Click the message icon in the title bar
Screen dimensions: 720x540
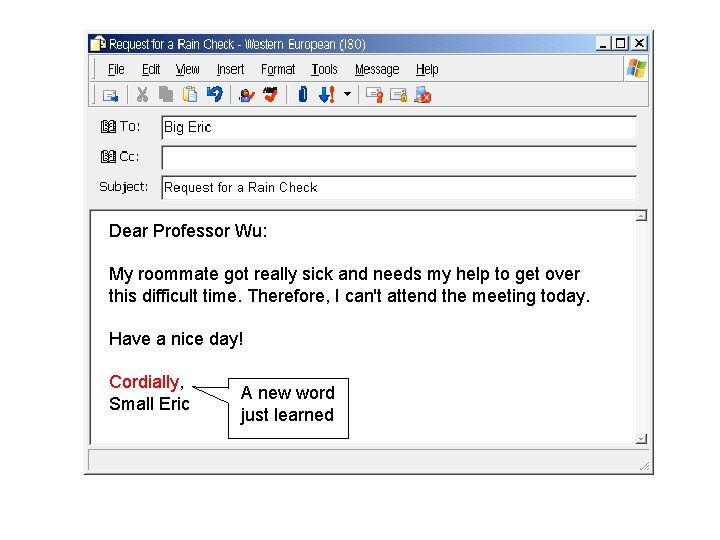[98, 44]
